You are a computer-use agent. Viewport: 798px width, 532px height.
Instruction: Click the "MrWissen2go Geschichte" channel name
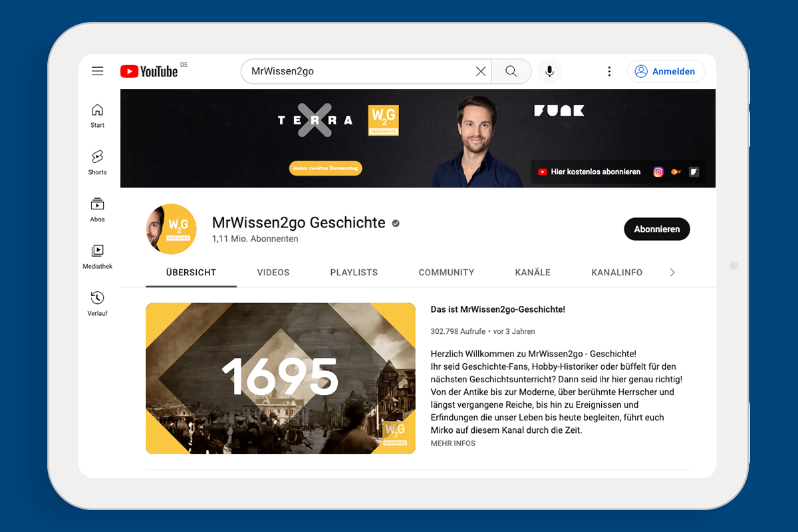(299, 223)
